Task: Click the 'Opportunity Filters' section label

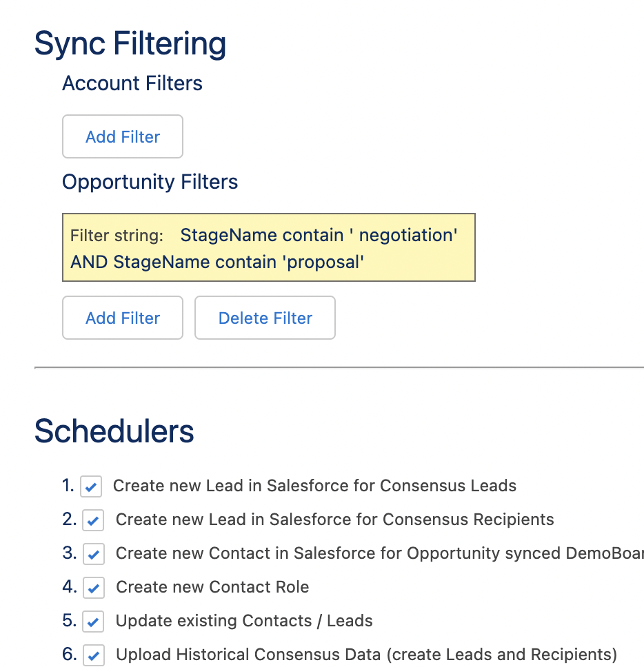Action: pos(150,182)
